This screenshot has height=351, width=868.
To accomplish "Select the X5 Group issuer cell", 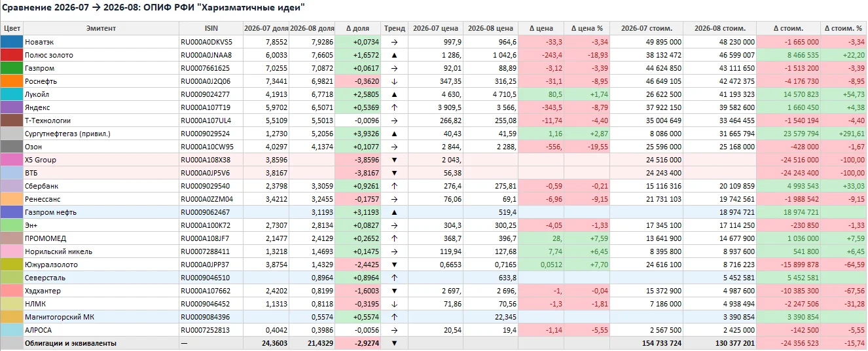I will [x=101, y=160].
